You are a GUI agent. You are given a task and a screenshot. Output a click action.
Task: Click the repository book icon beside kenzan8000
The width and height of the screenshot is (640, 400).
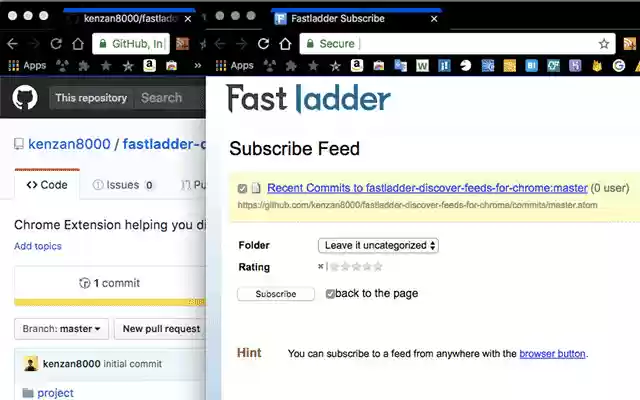(x=18, y=144)
